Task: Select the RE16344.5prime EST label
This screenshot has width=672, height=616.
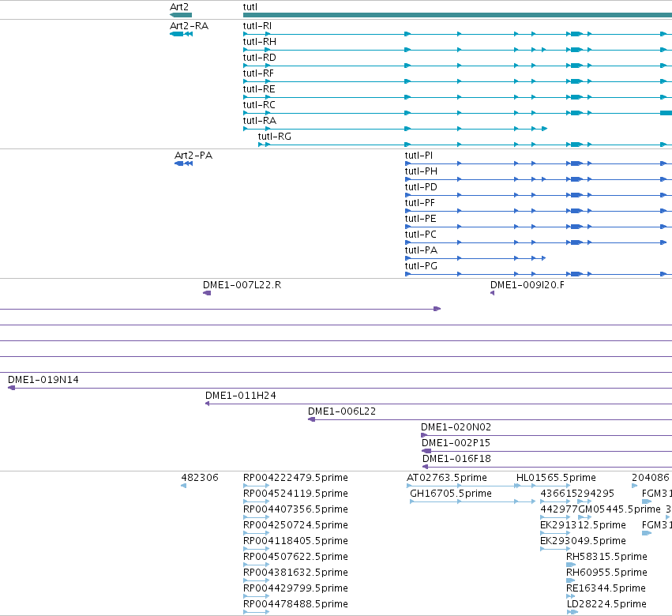Action: [x=606, y=588]
